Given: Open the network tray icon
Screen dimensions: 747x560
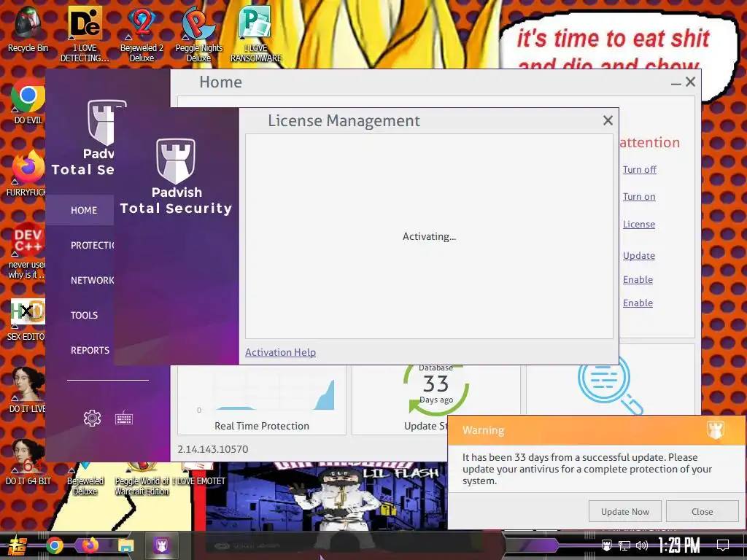Looking at the screenshot, I should pos(624,545).
